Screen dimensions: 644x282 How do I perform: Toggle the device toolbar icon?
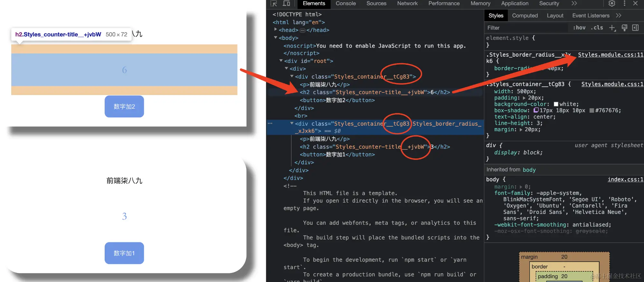[286, 4]
